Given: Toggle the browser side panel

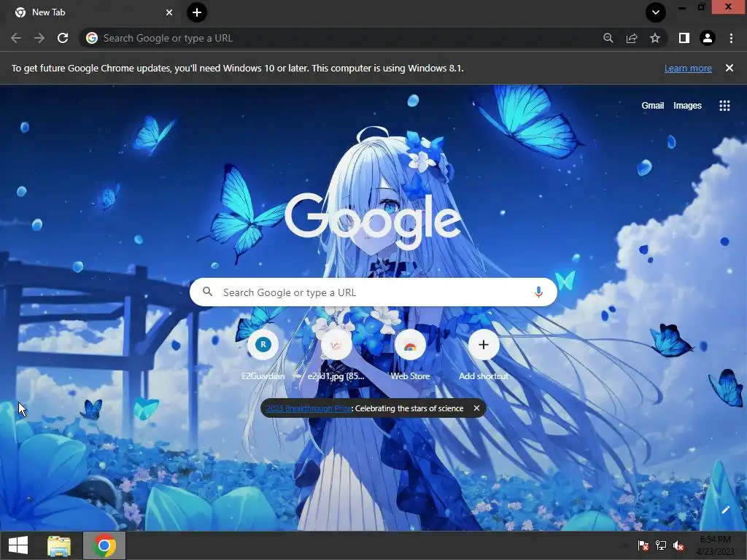Looking at the screenshot, I should 684,38.
